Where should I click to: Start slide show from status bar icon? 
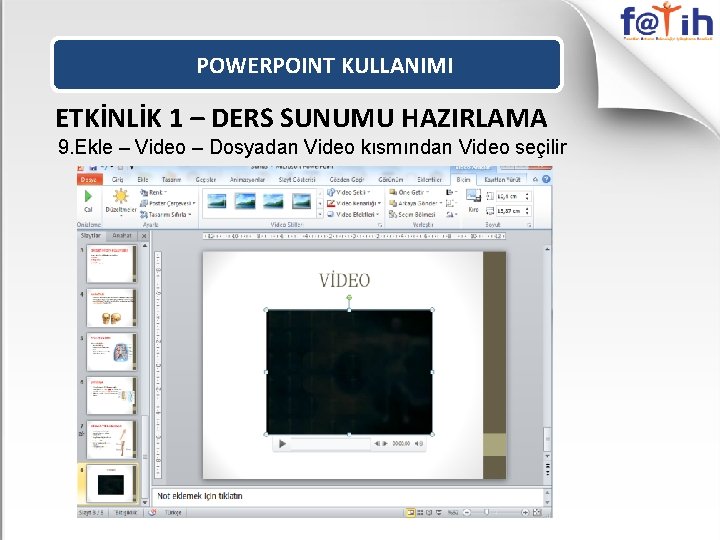pos(439,512)
